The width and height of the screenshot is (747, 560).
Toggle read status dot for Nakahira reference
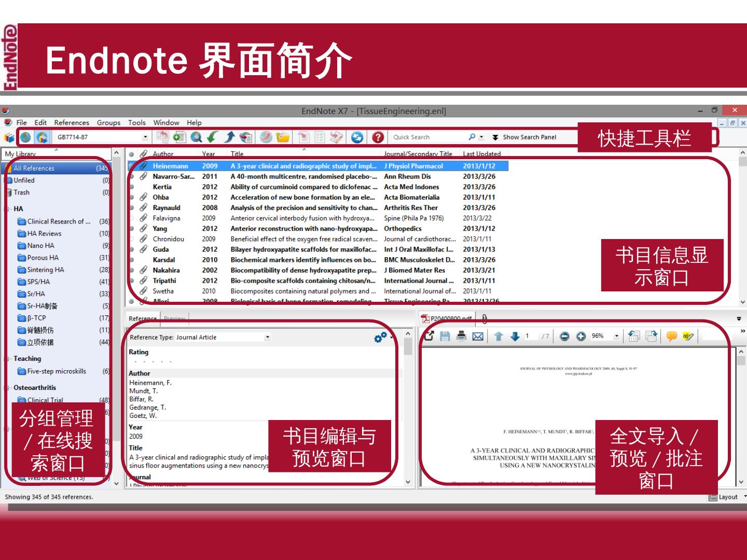131,270
